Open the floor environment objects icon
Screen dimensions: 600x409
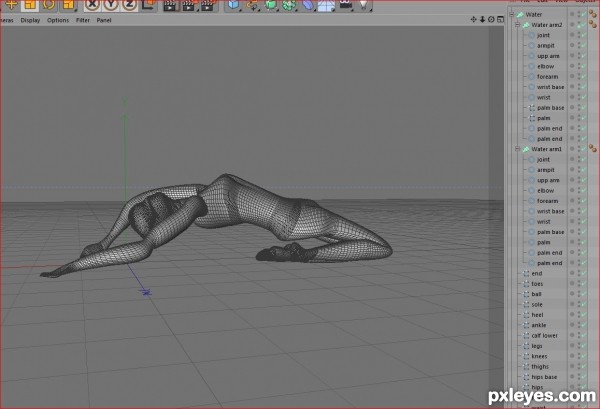326,5
